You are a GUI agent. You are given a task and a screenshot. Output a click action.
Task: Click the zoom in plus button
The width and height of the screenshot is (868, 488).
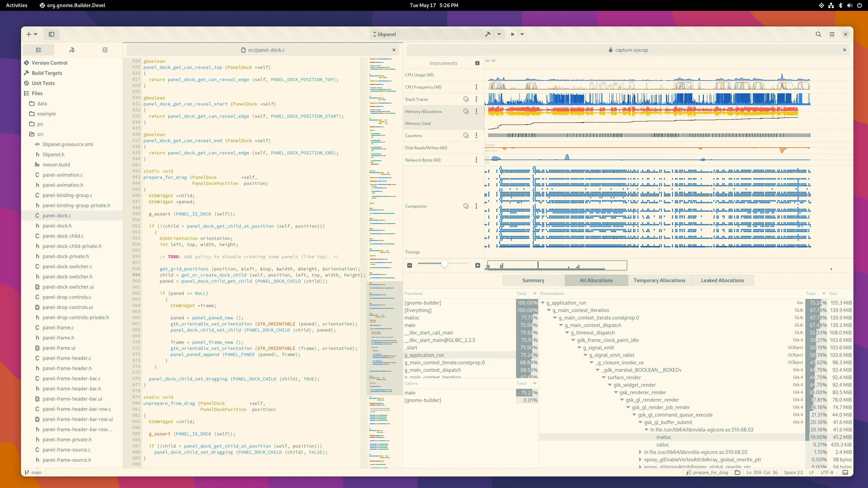(478, 265)
